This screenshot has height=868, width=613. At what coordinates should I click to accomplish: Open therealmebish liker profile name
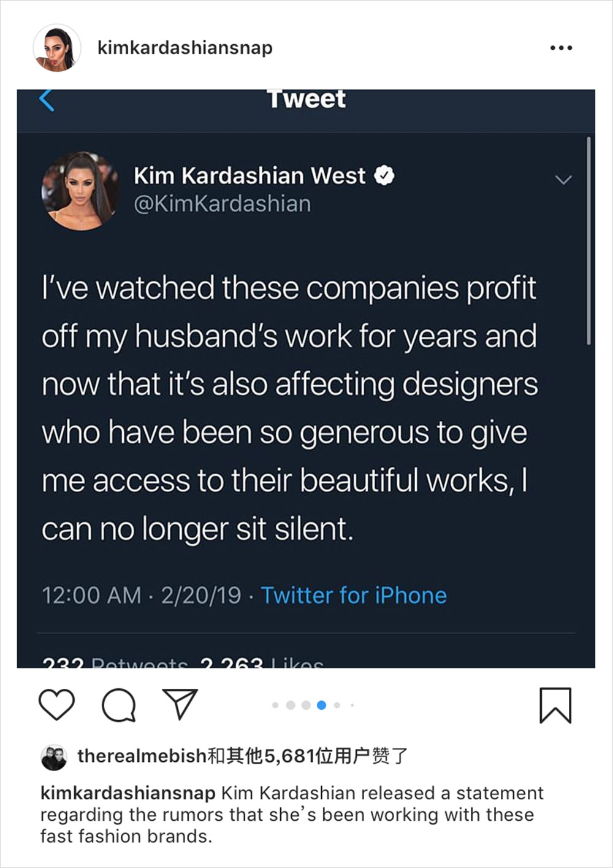(x=142, y=756)
